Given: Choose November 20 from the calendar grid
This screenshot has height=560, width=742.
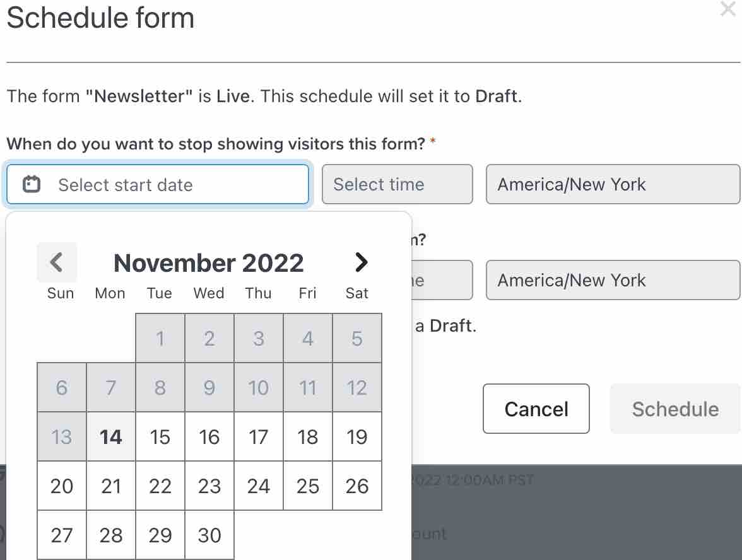Looking at the screenshot, I should (x=61, y=486).
